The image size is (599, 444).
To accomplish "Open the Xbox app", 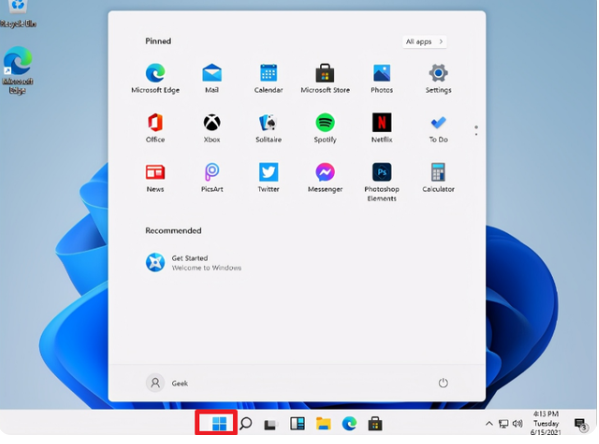I will [x=212, y=128].
